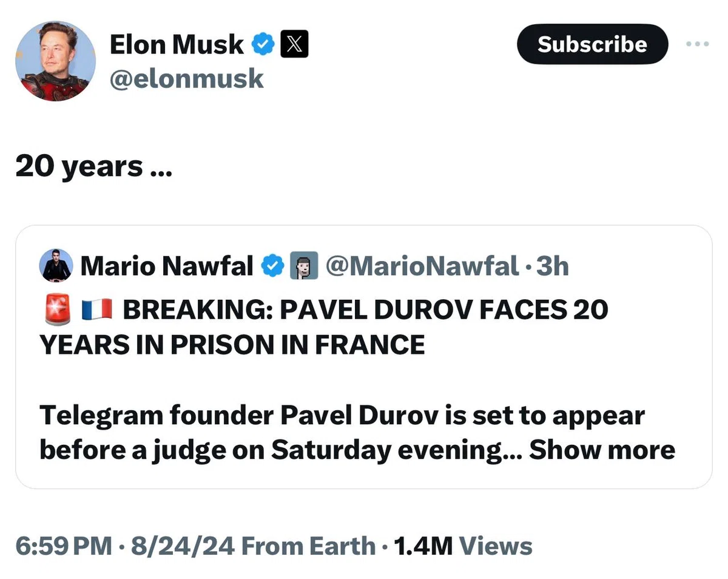Viewport: 728px width, 579px height.
Task: Open the quoted post headline about Pavel Durov
Action: (324, 327)
